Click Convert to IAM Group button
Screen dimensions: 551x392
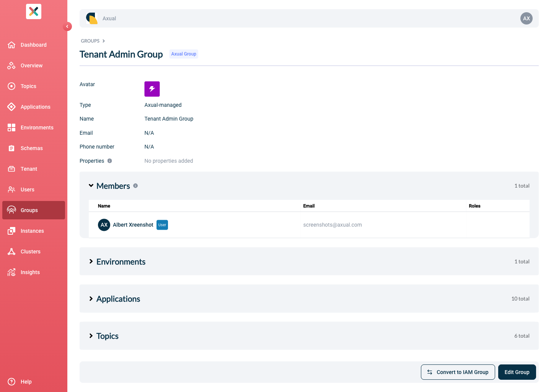(x=458, y=372)
